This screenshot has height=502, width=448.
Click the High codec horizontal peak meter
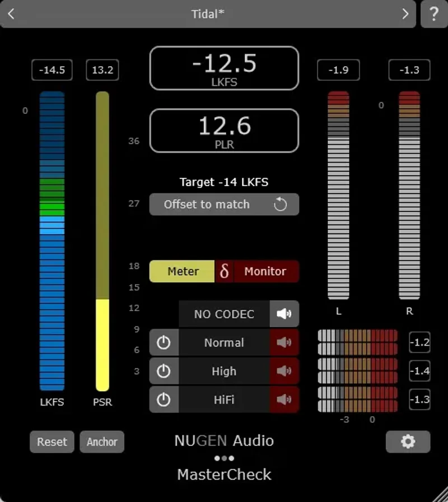pos(358,371)
